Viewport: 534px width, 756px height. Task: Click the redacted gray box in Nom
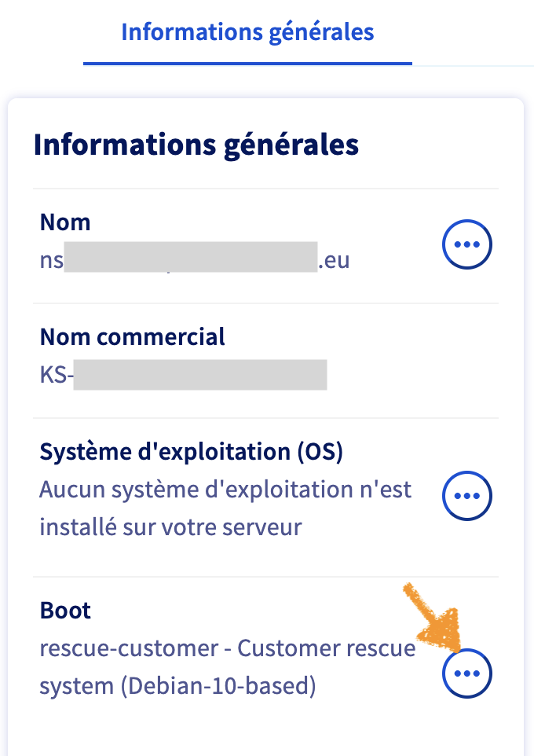click(190, 259)
